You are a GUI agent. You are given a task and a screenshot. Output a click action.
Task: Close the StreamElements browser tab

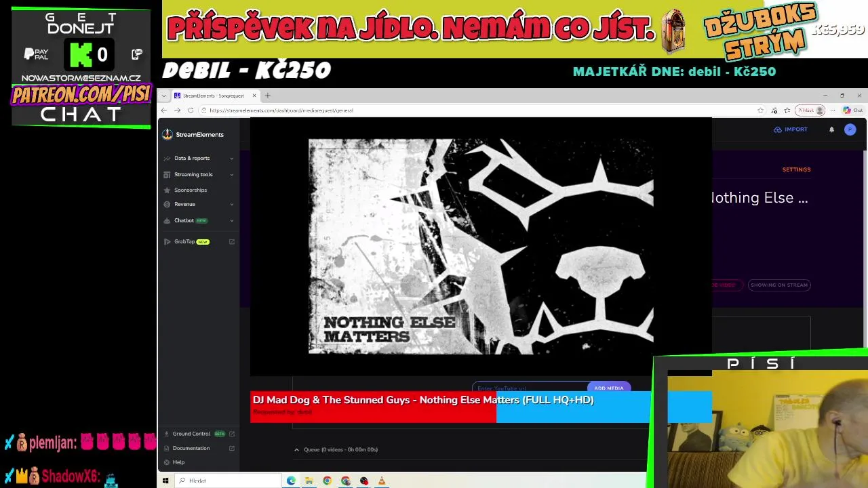pyautogui.click(x=254, y=96)
